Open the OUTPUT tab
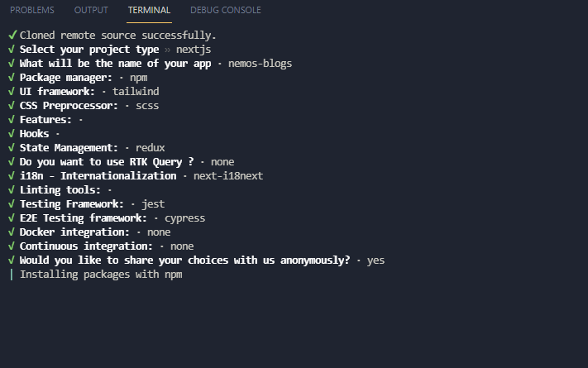Screen dimensions: 588x368 [x=91, y=11]
